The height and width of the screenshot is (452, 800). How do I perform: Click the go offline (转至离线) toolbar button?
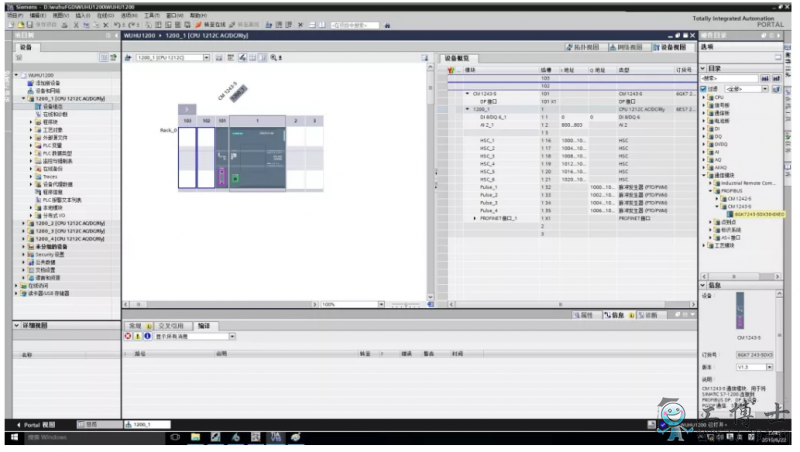pyautogui.click(x=244, y=24)
